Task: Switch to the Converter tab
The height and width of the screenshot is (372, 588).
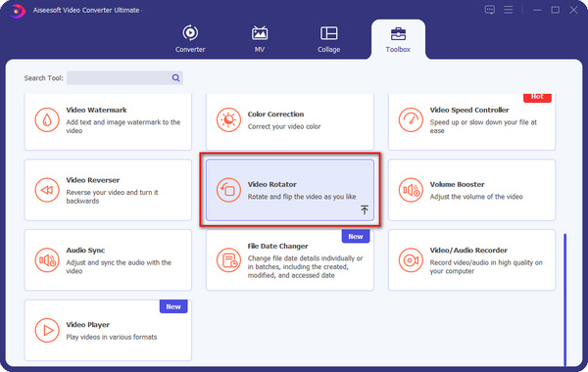Action: [x=190, y=38]
